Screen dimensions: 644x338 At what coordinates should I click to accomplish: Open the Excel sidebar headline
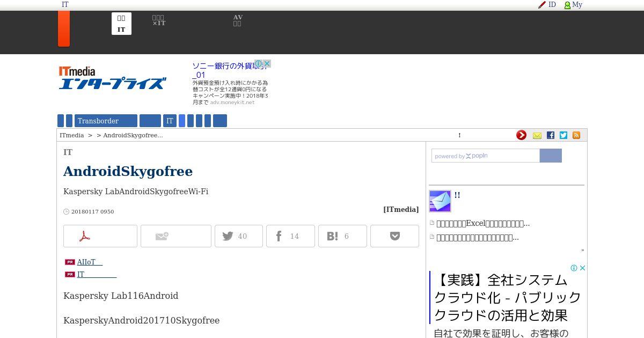[483, 223]
